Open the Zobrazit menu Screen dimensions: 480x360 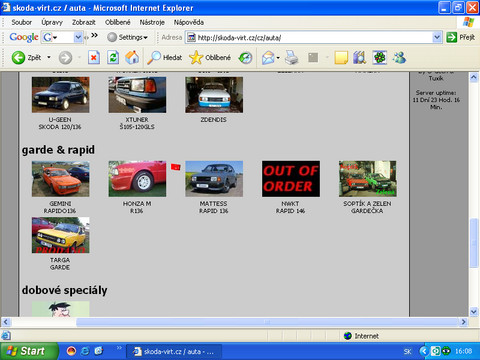click(84, 22)
